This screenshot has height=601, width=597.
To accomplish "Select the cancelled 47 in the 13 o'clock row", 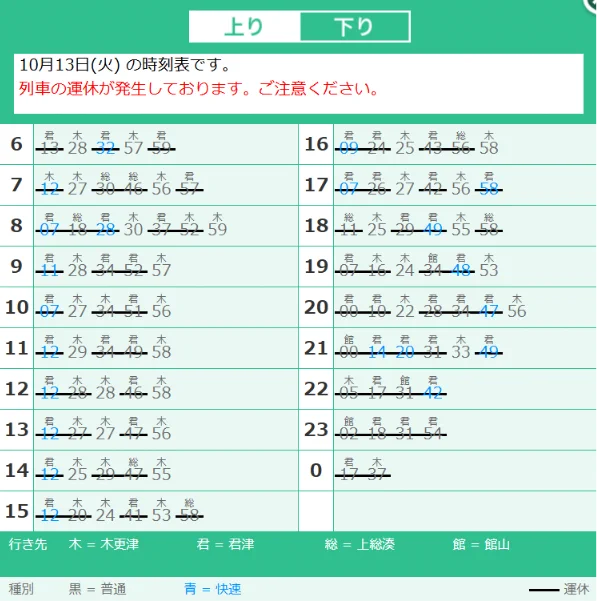I will tap(133, 434).
